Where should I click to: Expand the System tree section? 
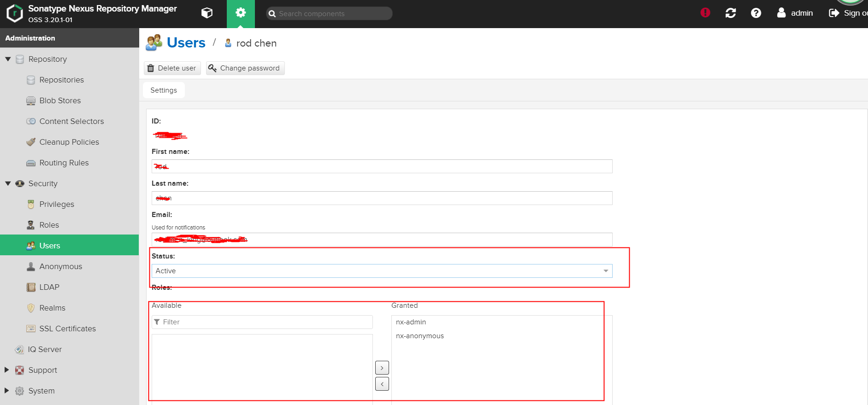6,391
